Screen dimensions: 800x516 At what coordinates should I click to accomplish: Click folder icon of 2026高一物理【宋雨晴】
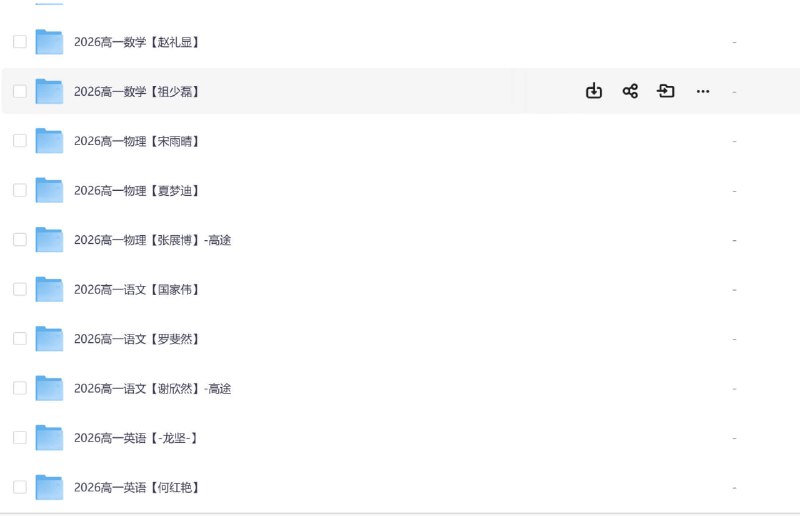pos(49,141)
